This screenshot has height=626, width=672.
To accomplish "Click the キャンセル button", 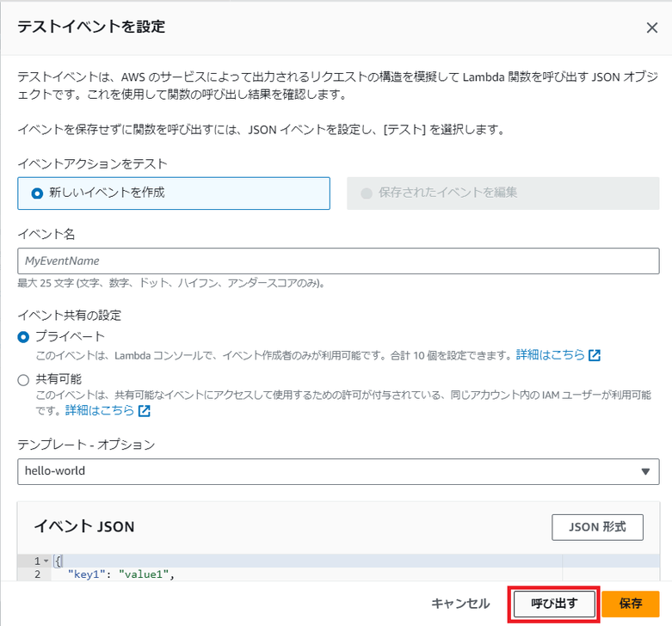I will click(460, 604).
